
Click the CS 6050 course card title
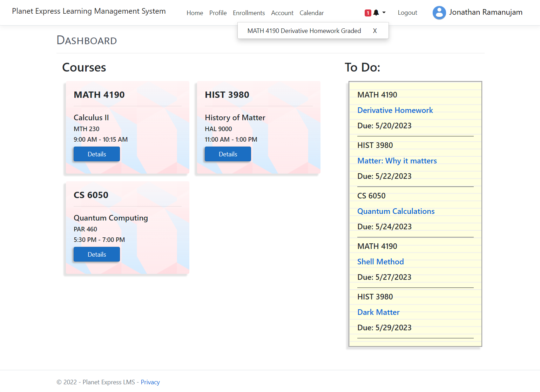[x=91, y=195]
